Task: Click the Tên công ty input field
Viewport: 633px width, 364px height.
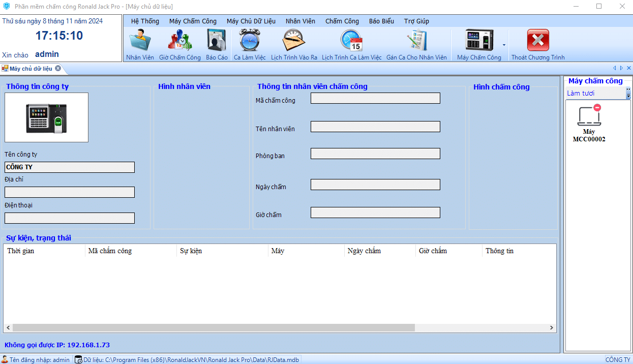Action: coord(70,167)
